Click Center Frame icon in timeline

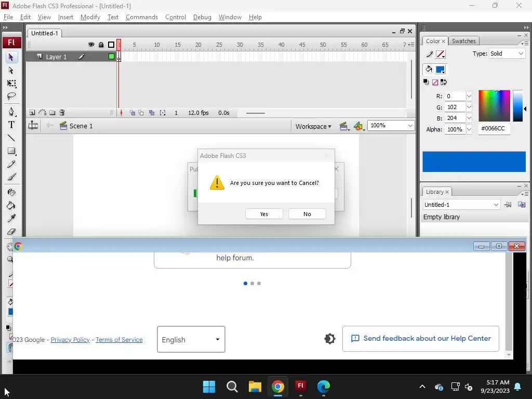pos(121,113)
